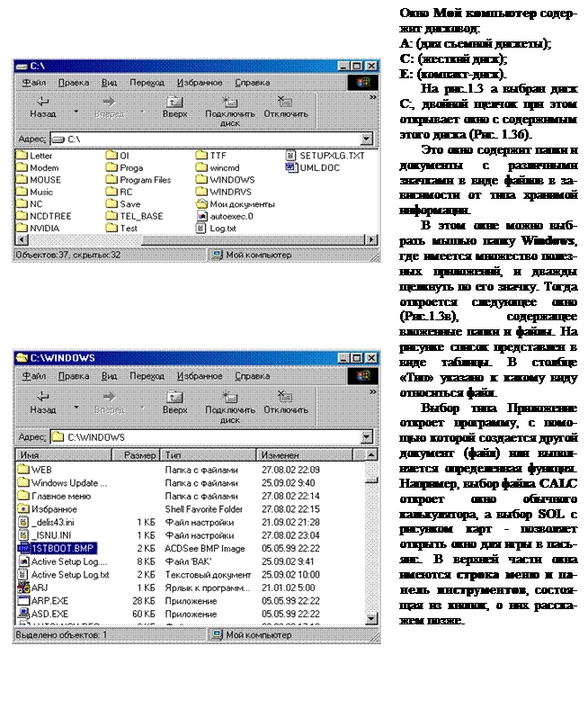Select the Избранное folder row
The height and width of the screenshot is (727, 588).
tap(190, 508)
